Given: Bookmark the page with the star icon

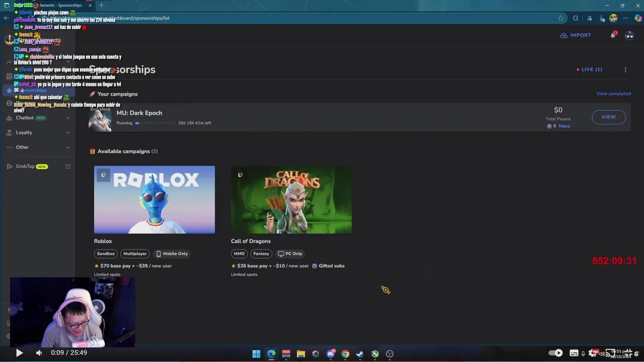Looking at the screenshot, I should (x=561, y=18).
